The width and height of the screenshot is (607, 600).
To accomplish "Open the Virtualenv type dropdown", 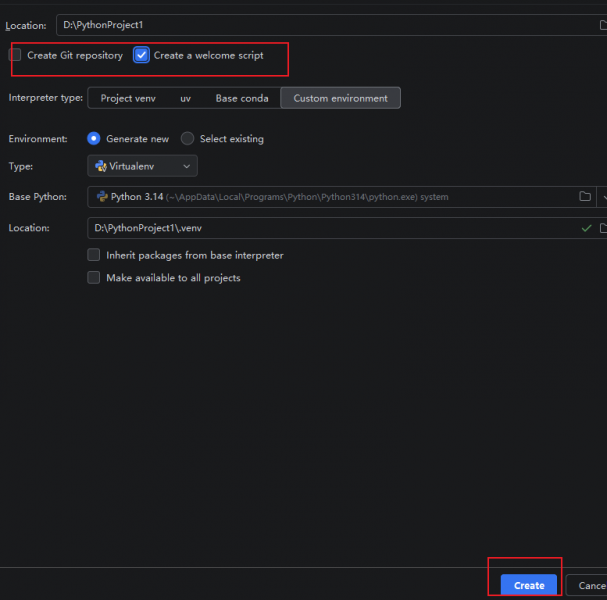I will tap(142, 166).
